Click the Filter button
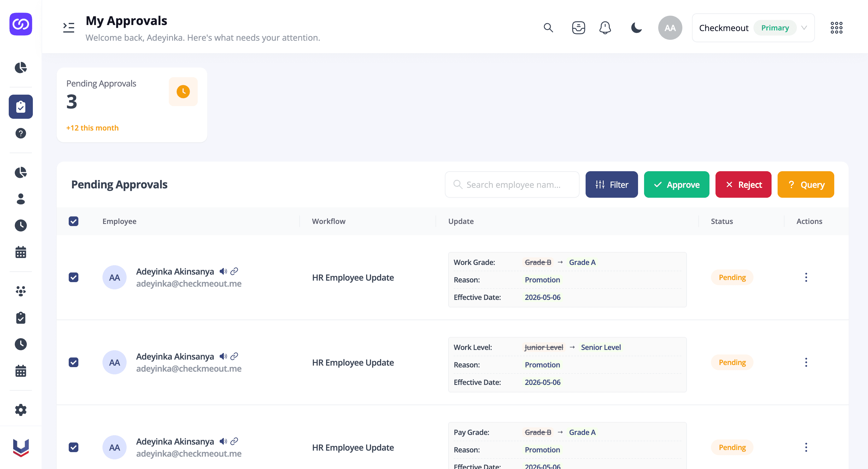 point(612,185)
